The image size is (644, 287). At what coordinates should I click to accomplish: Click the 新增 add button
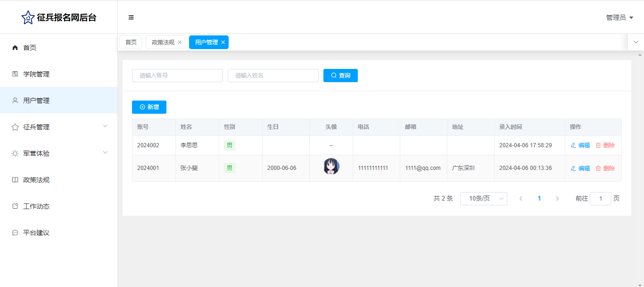tap(149, 107)
